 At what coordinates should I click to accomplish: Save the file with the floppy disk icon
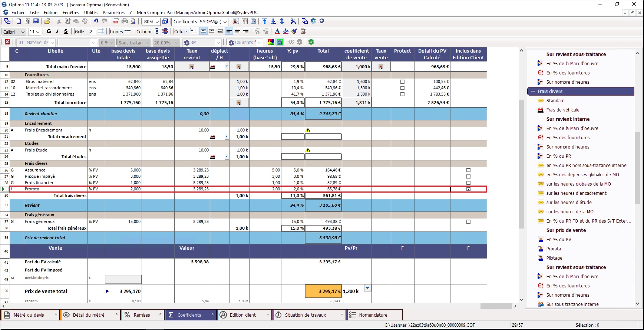coord(36,21)
